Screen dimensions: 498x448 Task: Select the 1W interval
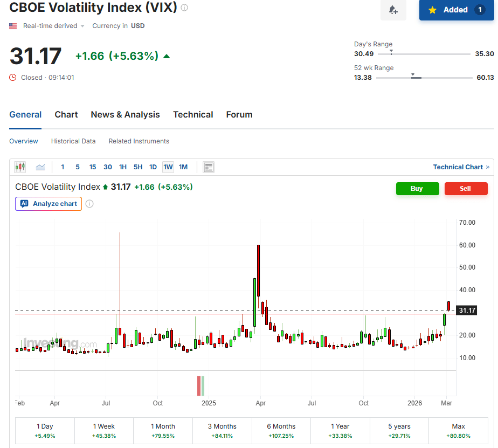point(168,167)
